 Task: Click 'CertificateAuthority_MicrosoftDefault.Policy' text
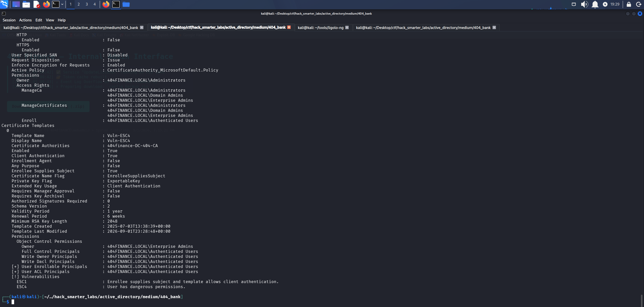tap(163, 70)
